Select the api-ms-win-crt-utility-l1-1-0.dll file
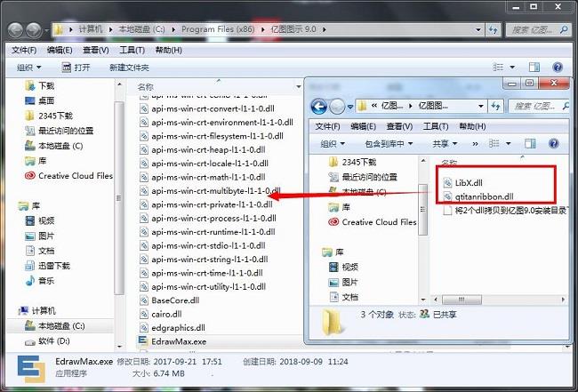This screenshot has height=392, width=578. pyautogui.click(x=203, y=286)
